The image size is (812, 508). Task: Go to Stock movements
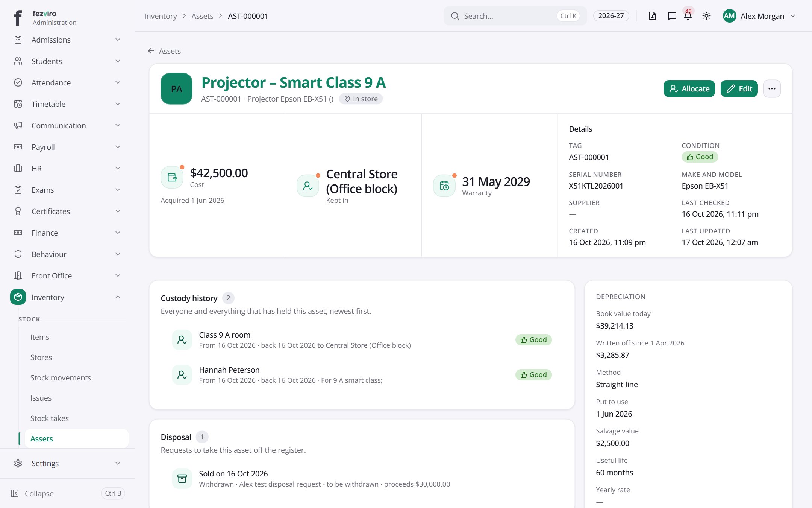61,378
